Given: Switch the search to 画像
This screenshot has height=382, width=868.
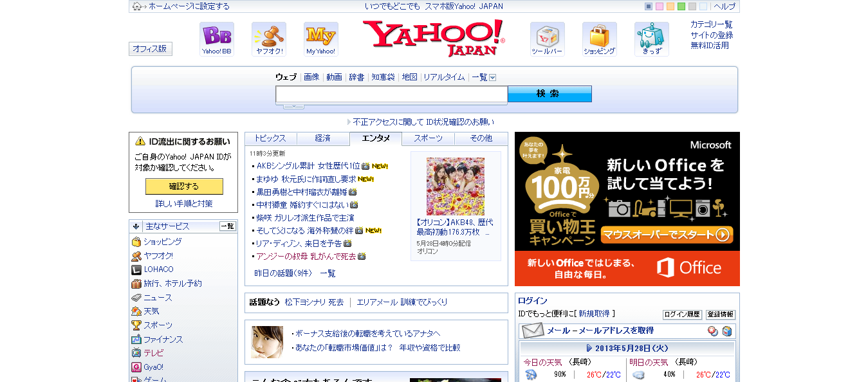Looking at the screenshot, I should tap(311, 77).
